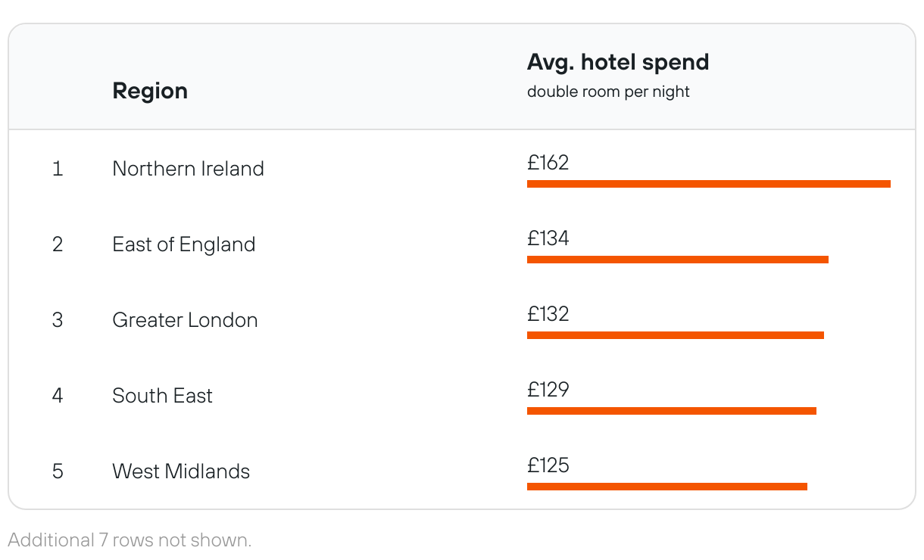Click the orange bar for South East
The width and height of the screenshot is (924, 560).
(x=671, y=411)
